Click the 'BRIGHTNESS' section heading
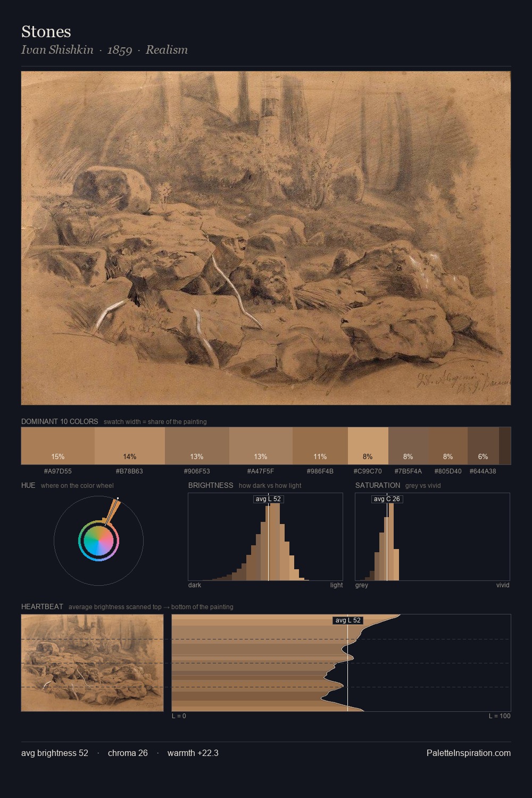532x798 pixels. (x=211, y=485)
